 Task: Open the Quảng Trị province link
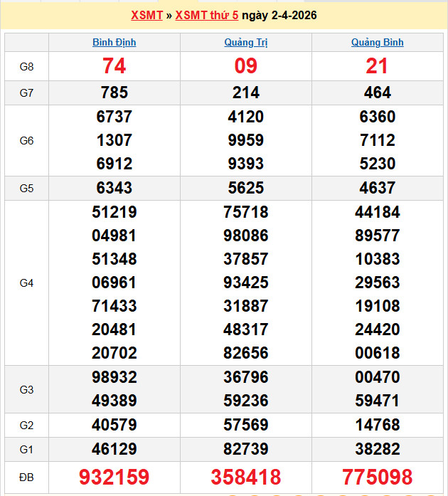245,42
